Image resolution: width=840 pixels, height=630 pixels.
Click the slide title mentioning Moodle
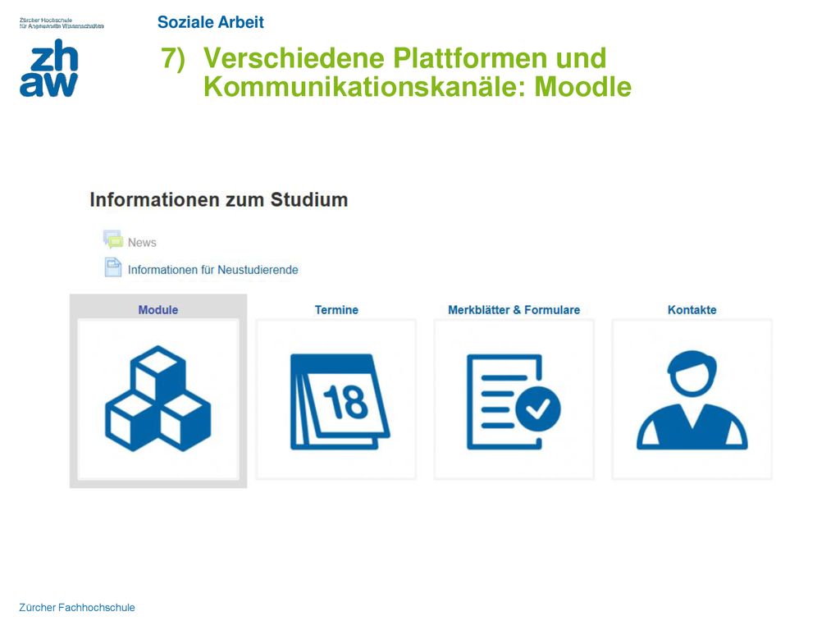(396, 72)
